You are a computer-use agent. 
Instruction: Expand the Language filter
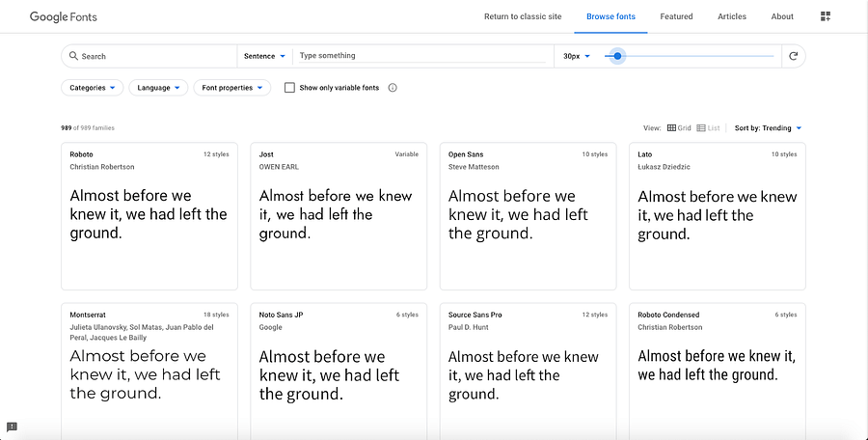tap(158, 88)
